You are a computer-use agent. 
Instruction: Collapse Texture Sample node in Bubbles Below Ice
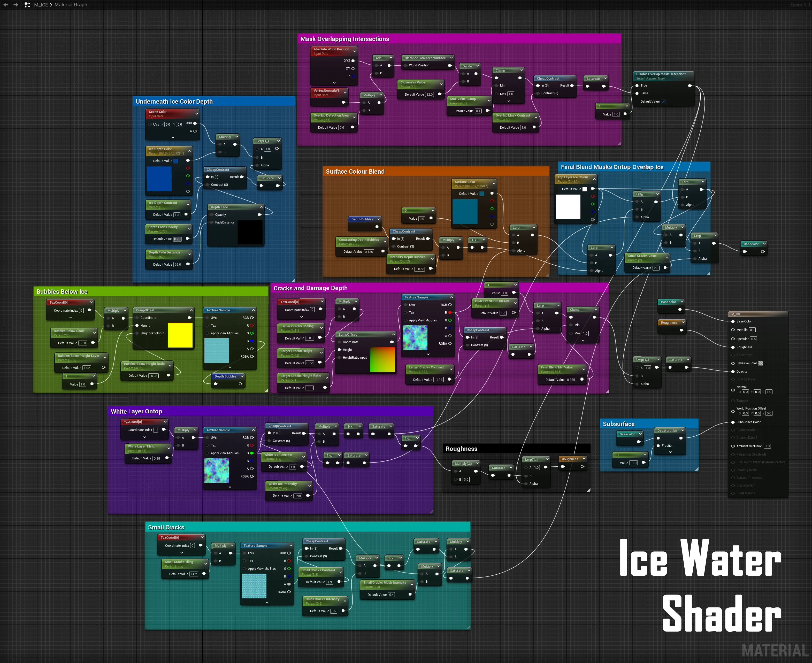click(x=253, y=310)
